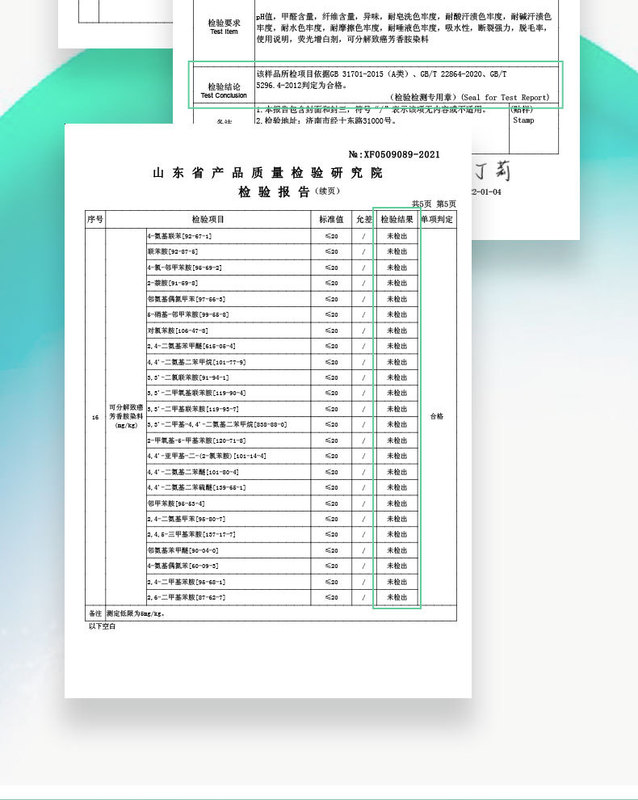This screenshot has height=800, width=638.
Task: Select the 4,4'-亚甲基-二-(2-氯苯胺) cell
Action: pyautogui.click(x=228, y=456)
